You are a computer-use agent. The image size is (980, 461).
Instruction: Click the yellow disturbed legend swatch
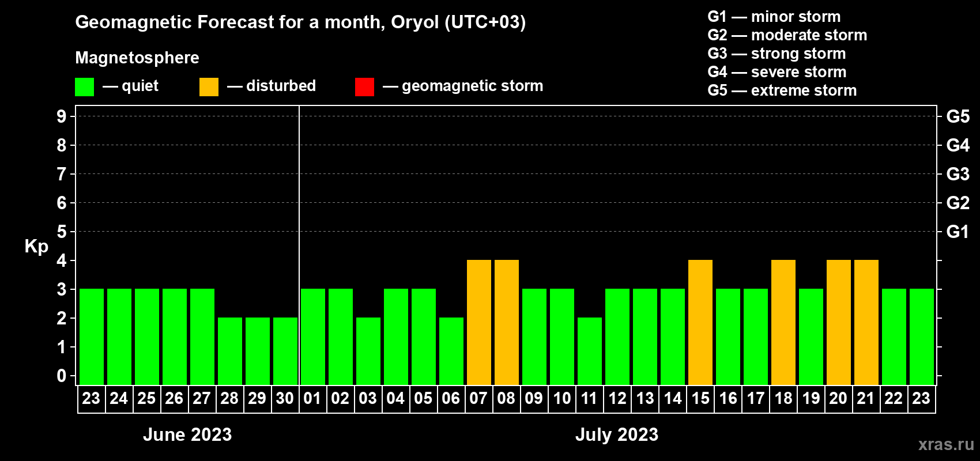coord(209,87)
